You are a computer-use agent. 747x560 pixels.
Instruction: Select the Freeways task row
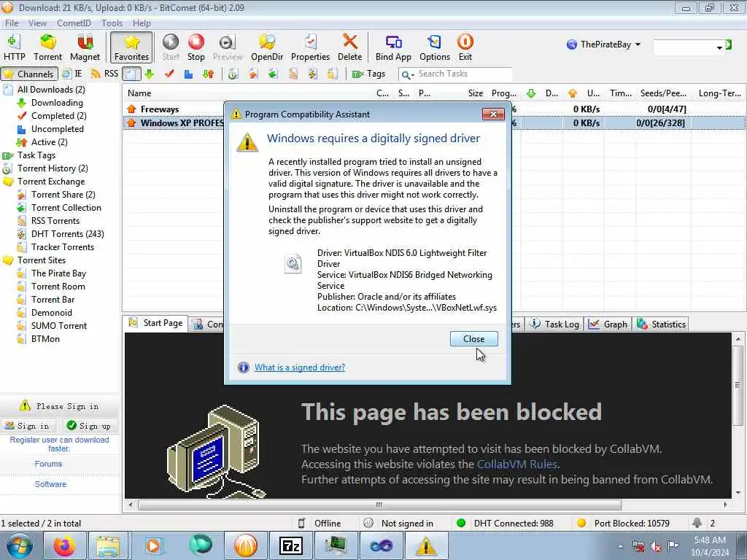pyautogui.click(x=433, y=109)
